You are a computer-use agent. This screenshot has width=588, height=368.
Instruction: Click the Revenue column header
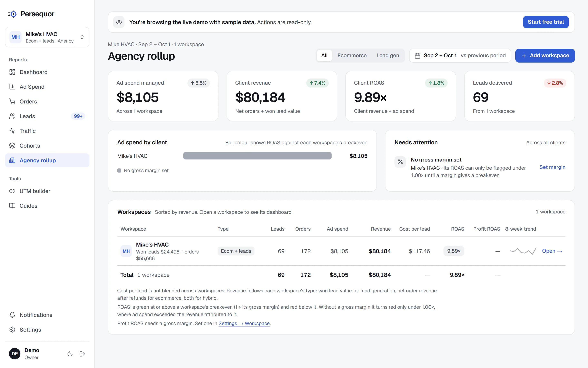(x=381, y=229)
